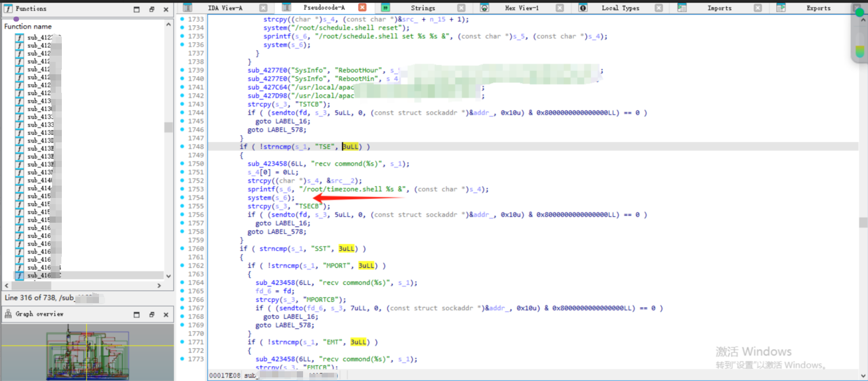Click the Pseudocode-A tab icon
The width and height of the screenshot is (868, 381).
click(287, 7)
